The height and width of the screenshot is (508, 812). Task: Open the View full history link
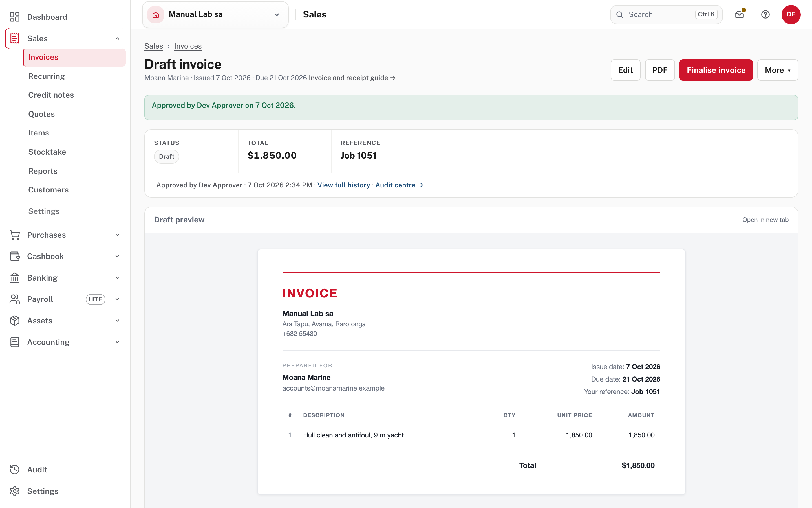pos(344,185)
